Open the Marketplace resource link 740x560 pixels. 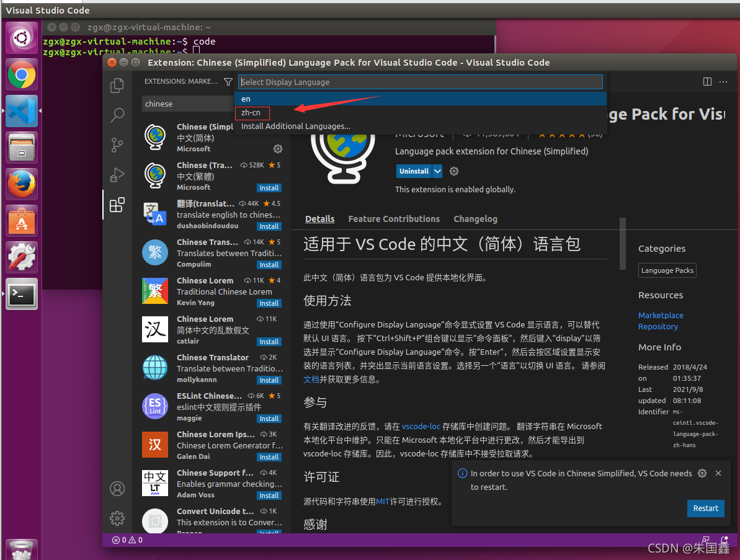[x=661, y=315]
